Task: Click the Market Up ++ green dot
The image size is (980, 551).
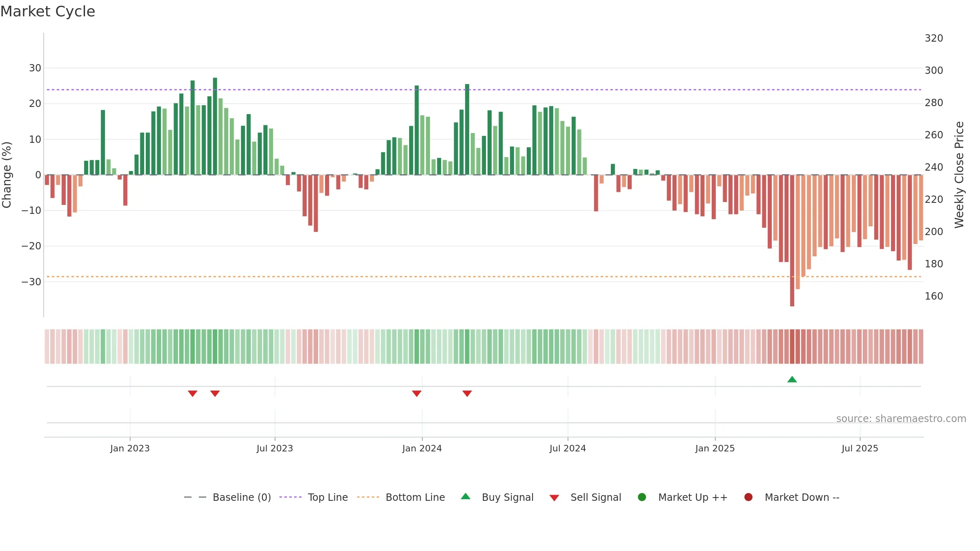Action: (642, 497)
